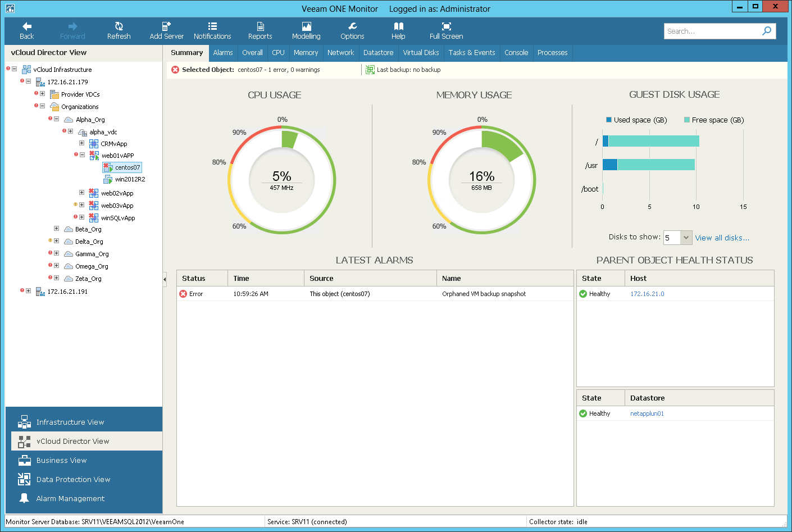Expand the 172.16.21.191 server node
This screenshot has height=532, width=792.
(x=28, y=290)
